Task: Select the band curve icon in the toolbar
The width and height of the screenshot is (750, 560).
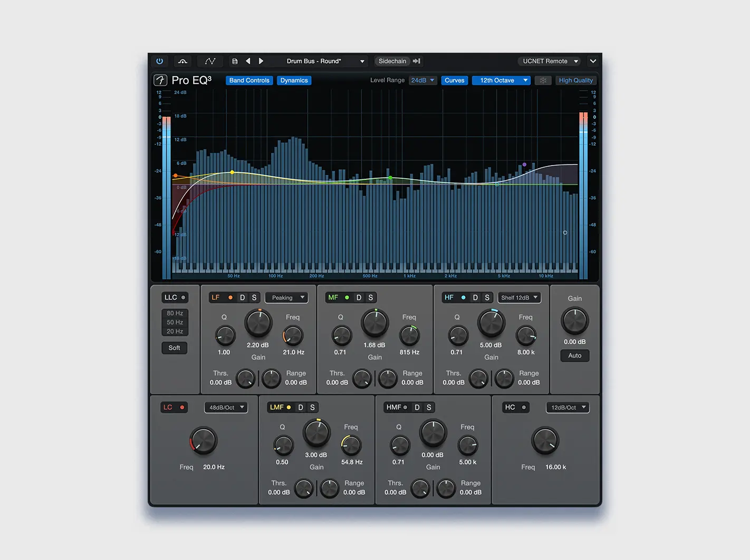Action: click(x=182, y=61)
